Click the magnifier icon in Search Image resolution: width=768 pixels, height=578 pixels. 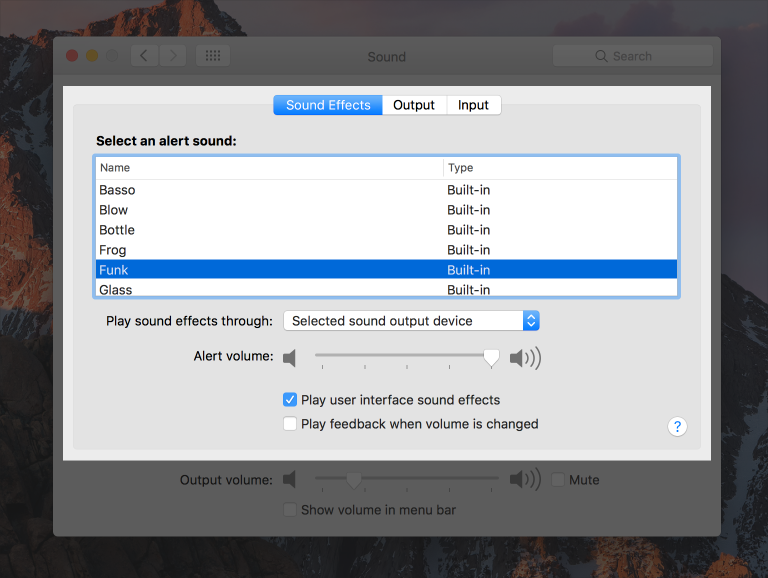tap(601, 56)
